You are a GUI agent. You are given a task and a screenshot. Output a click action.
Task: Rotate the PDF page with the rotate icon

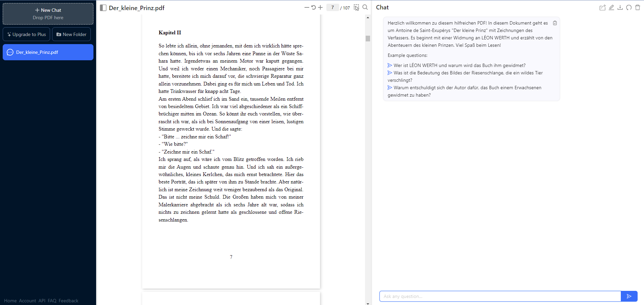pyautogui.click(x=313, y=7)
